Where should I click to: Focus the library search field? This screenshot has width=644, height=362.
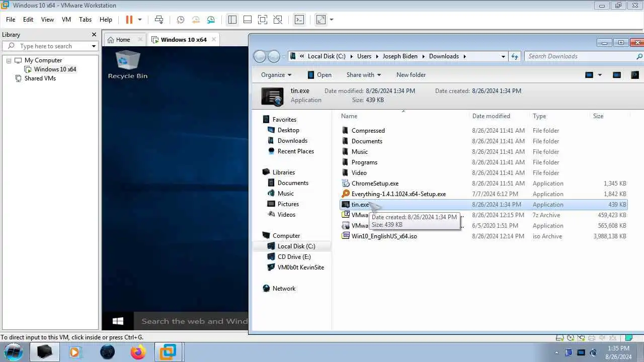[x=49, y=46]
